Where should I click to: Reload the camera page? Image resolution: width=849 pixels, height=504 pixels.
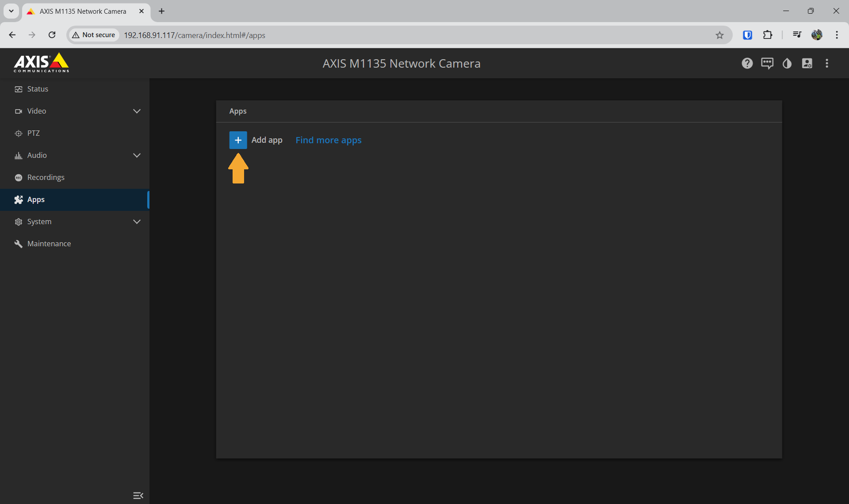[52, 35]
